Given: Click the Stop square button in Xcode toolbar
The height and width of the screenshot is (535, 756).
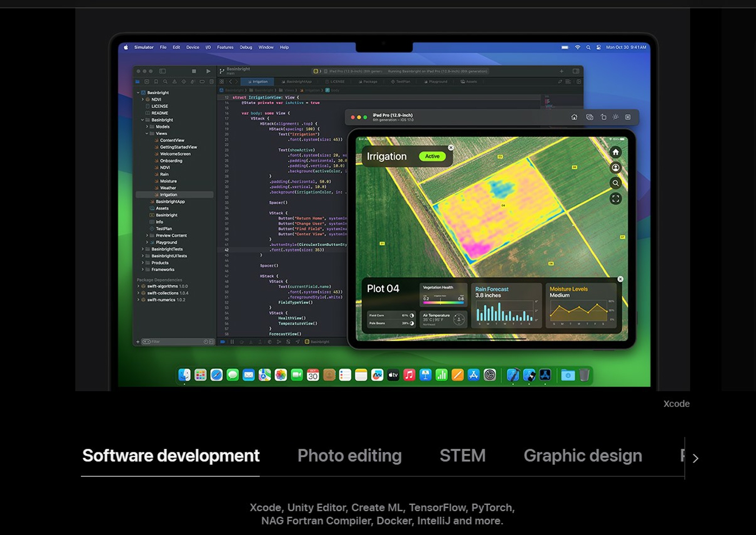Looking at the screenshot, I should (194, 71).
